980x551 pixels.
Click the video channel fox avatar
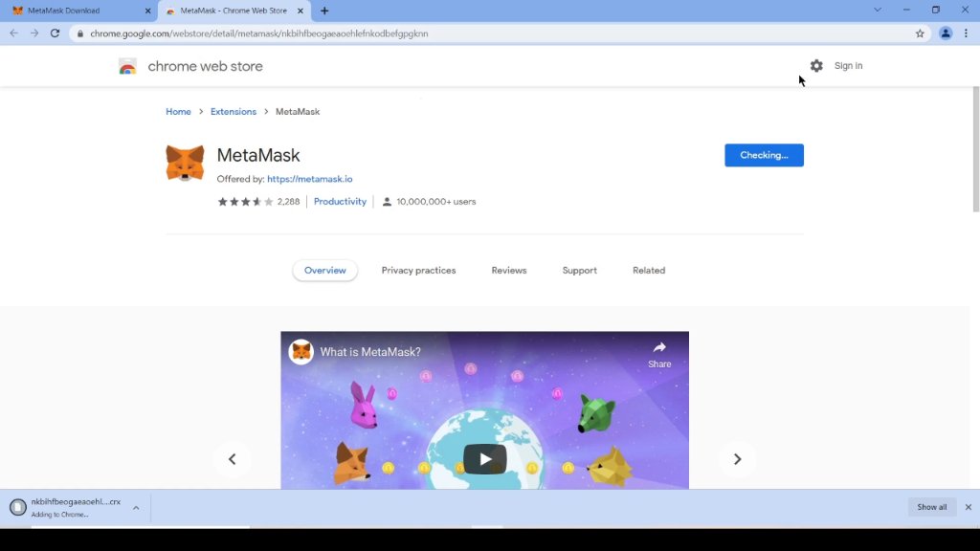pyautogui.click(x=301, y=352)
